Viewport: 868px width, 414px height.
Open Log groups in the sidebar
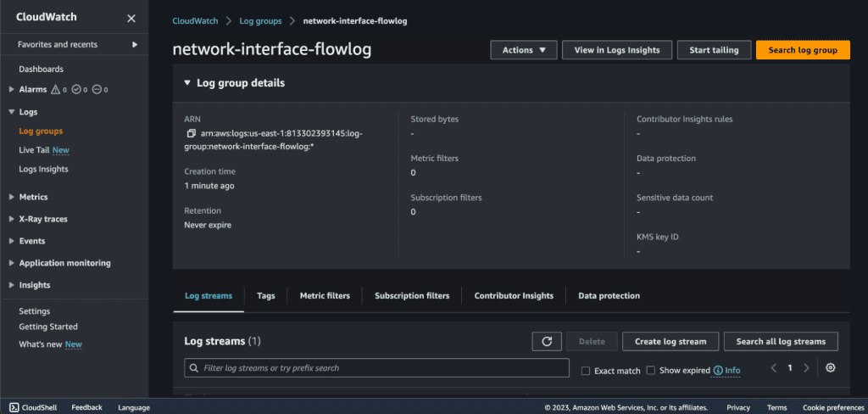pos(41,131)
